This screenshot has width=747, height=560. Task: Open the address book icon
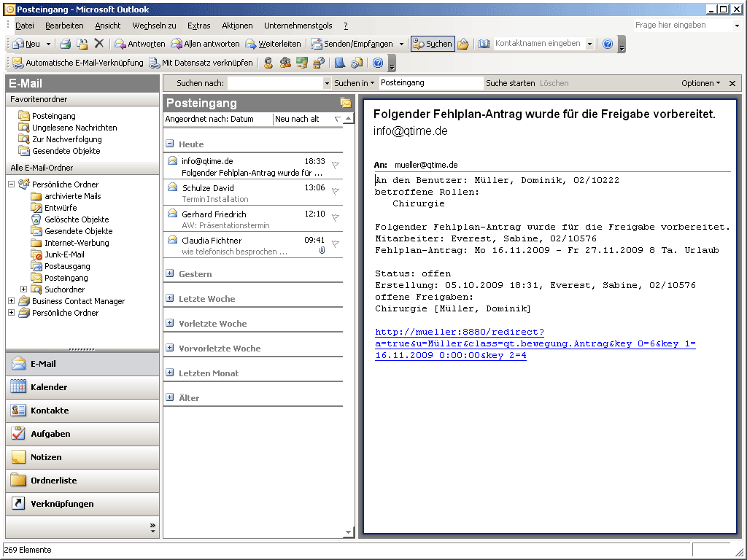[x=484, y=44]
